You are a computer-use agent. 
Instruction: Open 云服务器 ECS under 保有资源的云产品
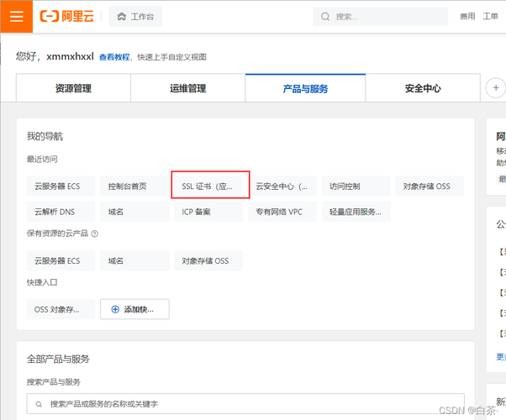point(61,260)
